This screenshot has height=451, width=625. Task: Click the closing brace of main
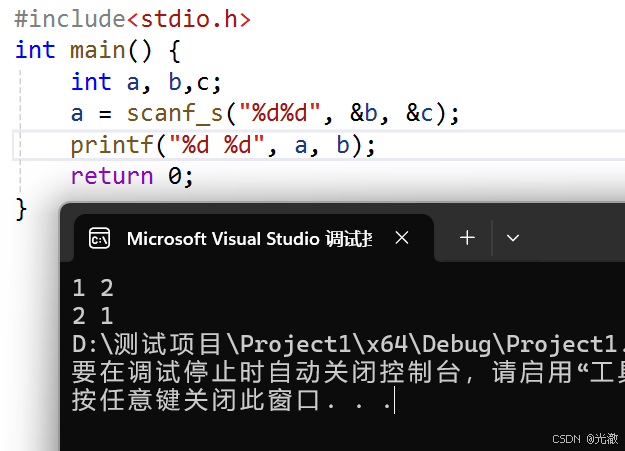point(21,209)
